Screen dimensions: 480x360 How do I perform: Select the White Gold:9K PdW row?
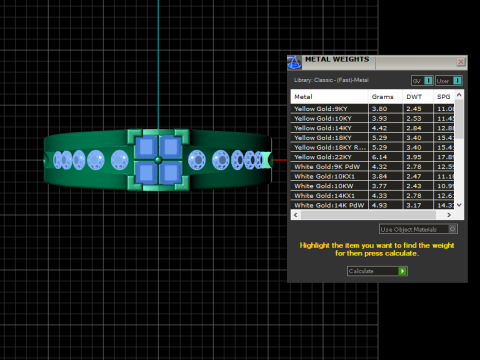click(372, 167)
